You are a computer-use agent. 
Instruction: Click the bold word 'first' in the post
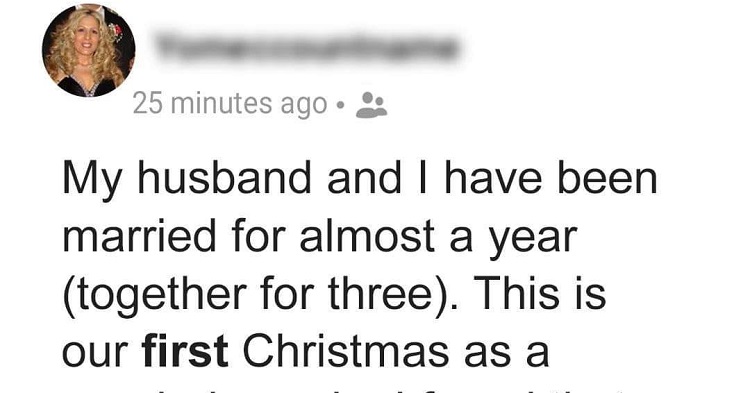[x=185, y=352]
